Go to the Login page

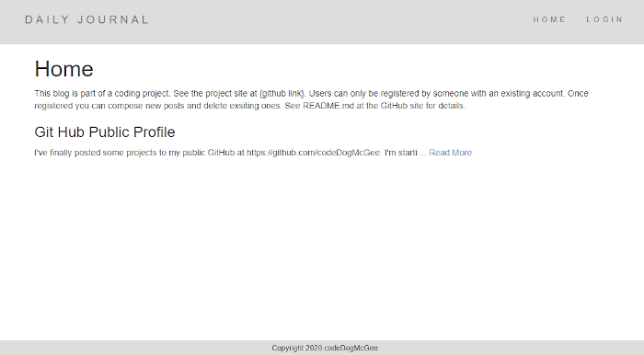pyautogui.click(x=604, y=19)
